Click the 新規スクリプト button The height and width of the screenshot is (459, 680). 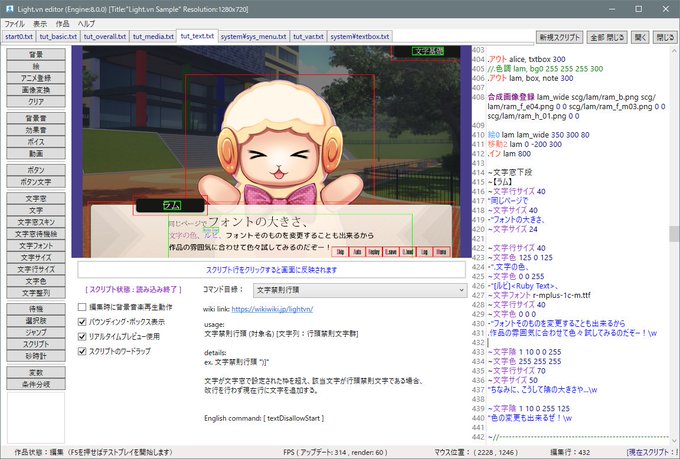(x=559, y=37)
